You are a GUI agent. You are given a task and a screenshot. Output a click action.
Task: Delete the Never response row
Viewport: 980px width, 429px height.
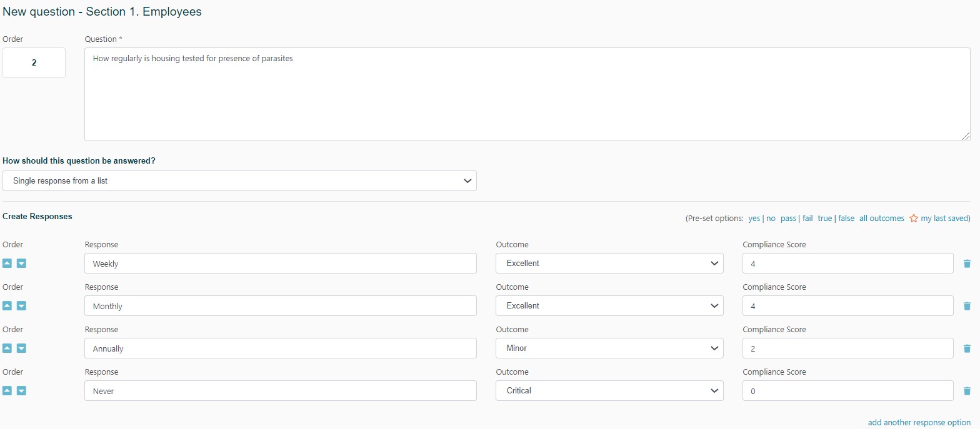tap(967, 391)
